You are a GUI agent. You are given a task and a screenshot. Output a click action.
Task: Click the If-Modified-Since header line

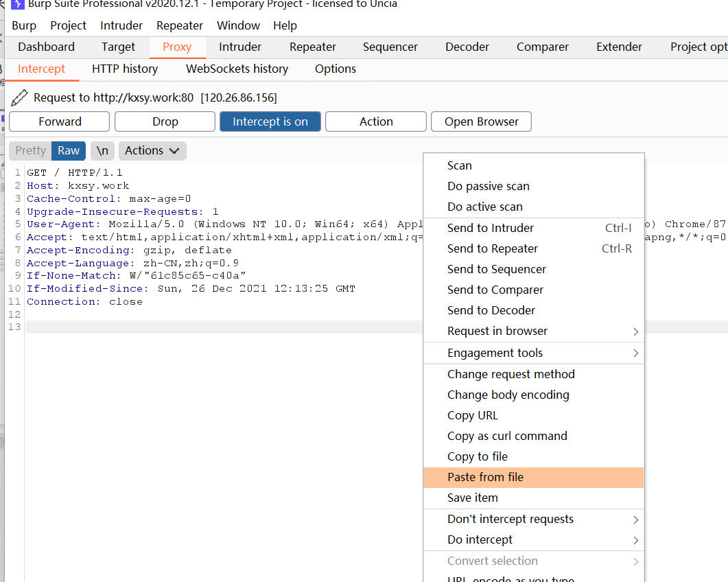pos(191,288)
